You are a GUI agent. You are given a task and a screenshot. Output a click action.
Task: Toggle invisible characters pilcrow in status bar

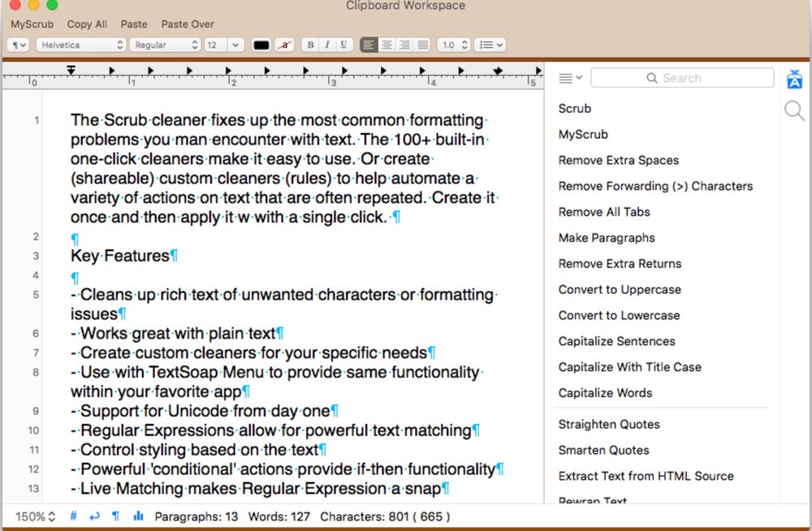point(115,516)
